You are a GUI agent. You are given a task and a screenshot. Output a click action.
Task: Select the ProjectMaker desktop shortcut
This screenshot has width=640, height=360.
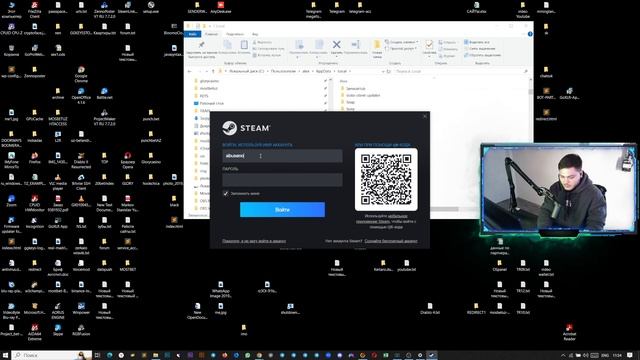104,117
